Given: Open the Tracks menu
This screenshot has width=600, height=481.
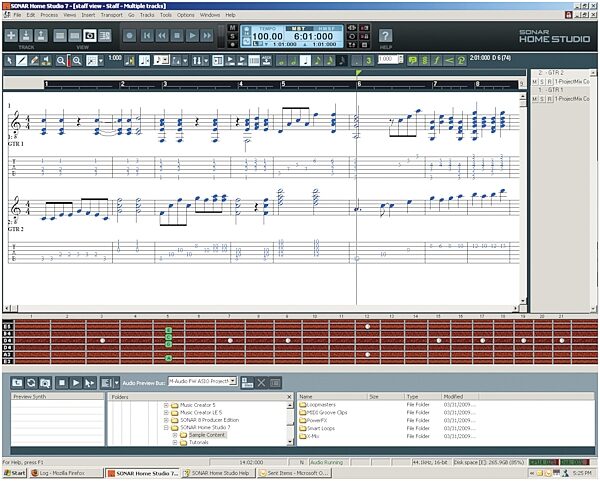Looking at the screenshot, I should point(147,15).
